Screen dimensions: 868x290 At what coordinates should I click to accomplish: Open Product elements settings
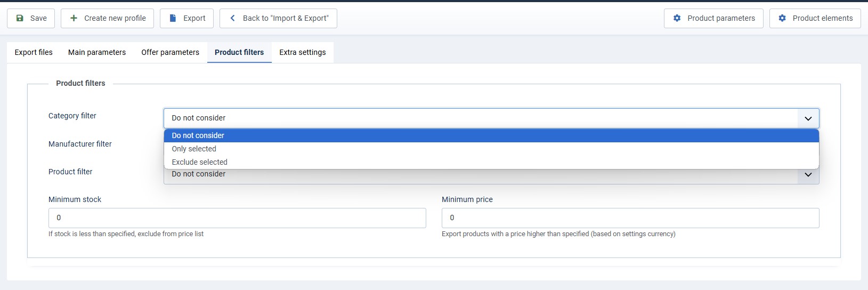click(x=815, y=18)
